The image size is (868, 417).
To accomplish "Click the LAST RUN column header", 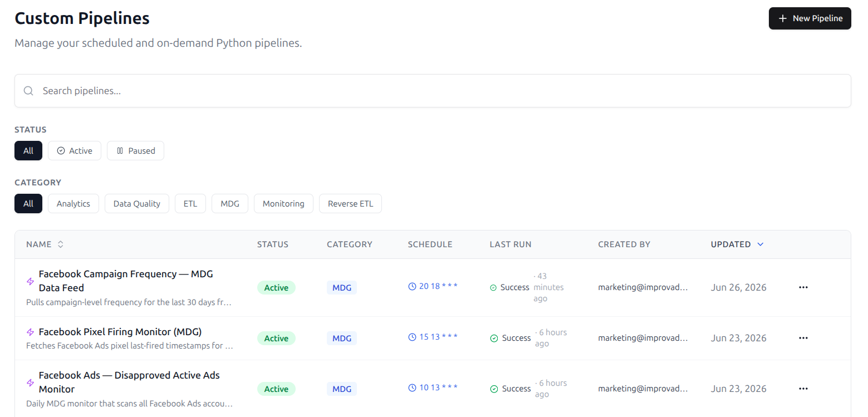I will coord(511,244).
